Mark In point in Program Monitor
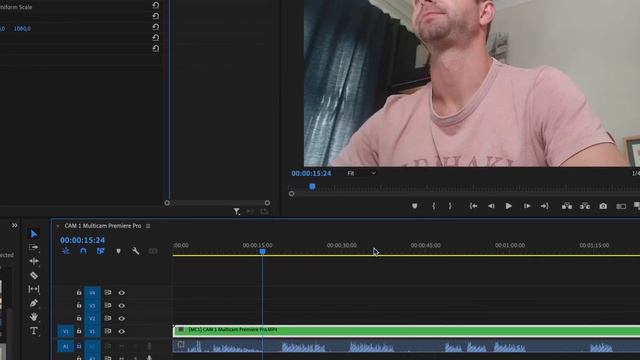This screenshot has height=360, width=640. pyautogui.click(x=433, y=206)
